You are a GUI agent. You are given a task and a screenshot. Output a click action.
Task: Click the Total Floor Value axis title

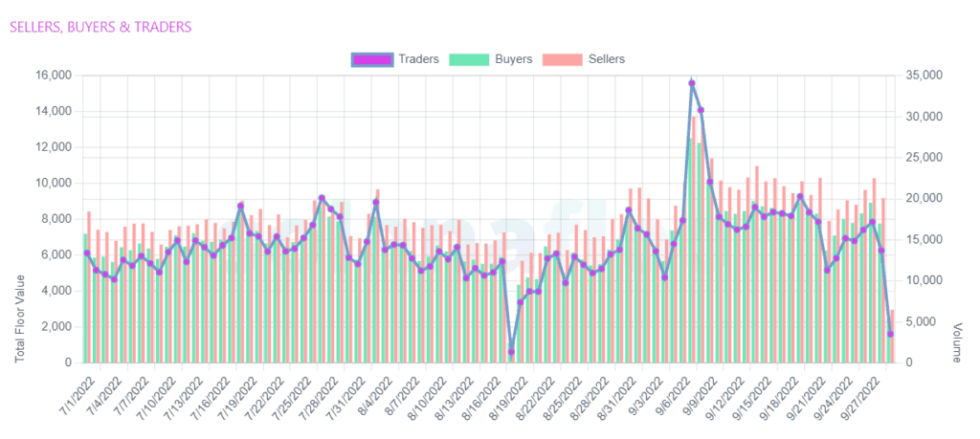[20, 318]
